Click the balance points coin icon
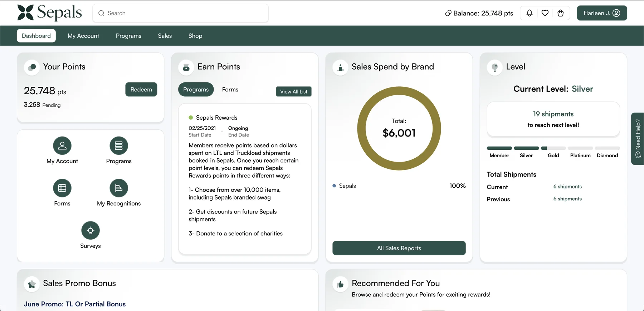Screen dimensions: 644x311 tap(448, 13)
